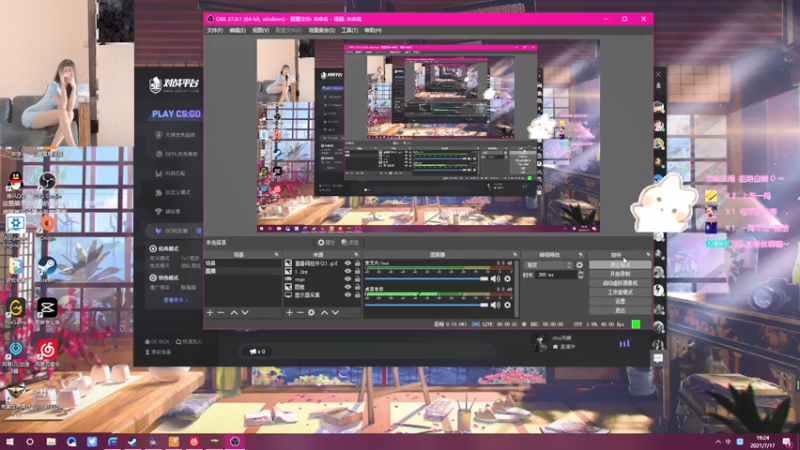The width and height of the screenshot is (800, 450).
Task: Undock the Audio Mixer panel via header icon
Action: pyautogui.click(x=514, y=254)
